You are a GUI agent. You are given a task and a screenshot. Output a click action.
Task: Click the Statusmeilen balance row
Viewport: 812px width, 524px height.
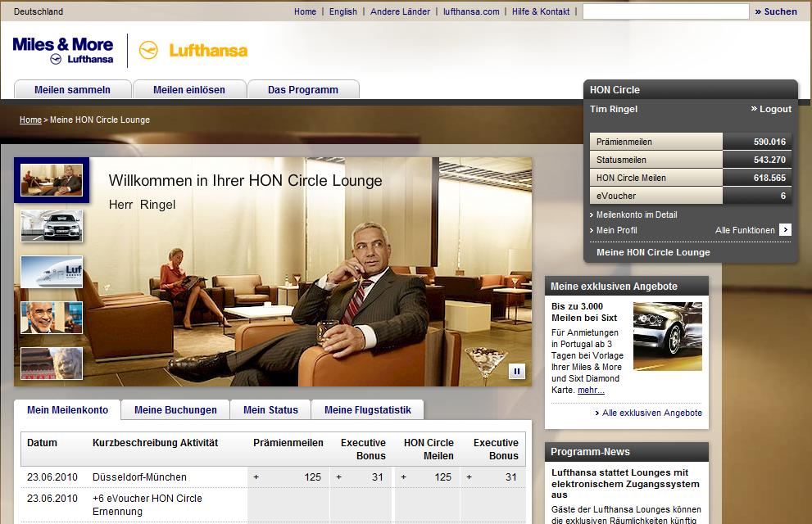pyautogui.click(x=690, y=160)
